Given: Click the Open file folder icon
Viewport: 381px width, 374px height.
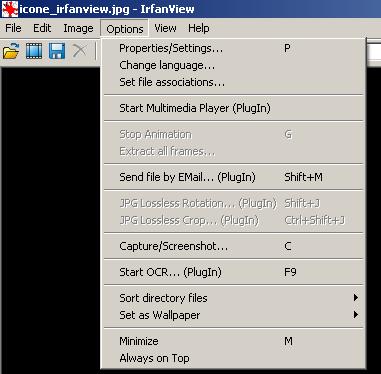Looking at the screenshot, I should [x=11, y=52].
